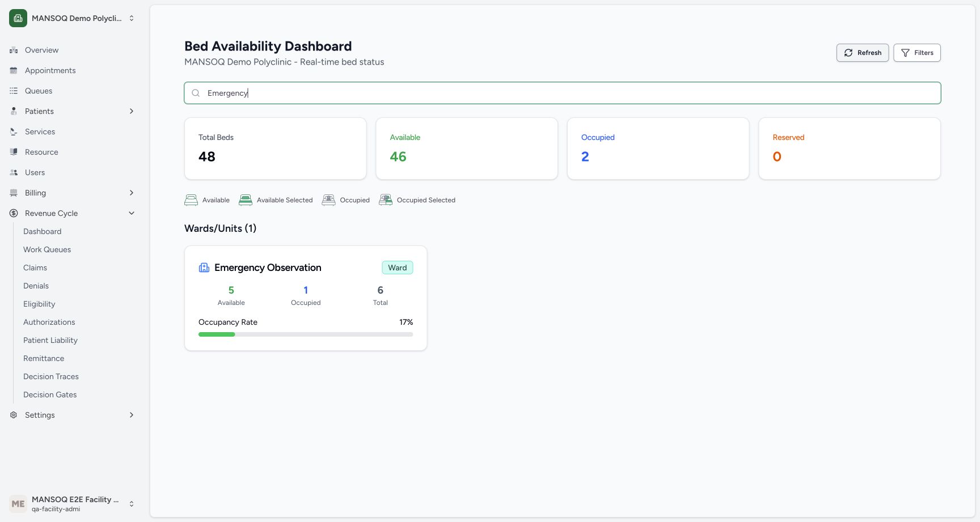Click the Overview sidebar icon
This screenshot has width=980, height=522.
point(14,50)
